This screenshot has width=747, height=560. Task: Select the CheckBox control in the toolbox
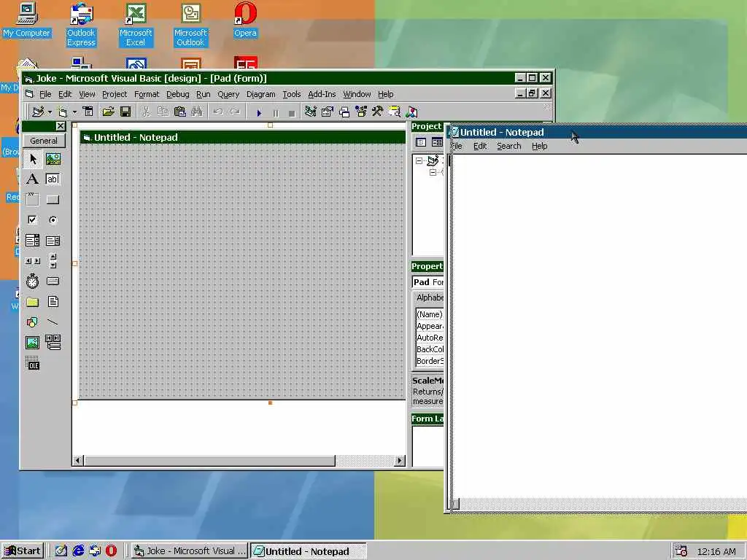coord(32,219)
